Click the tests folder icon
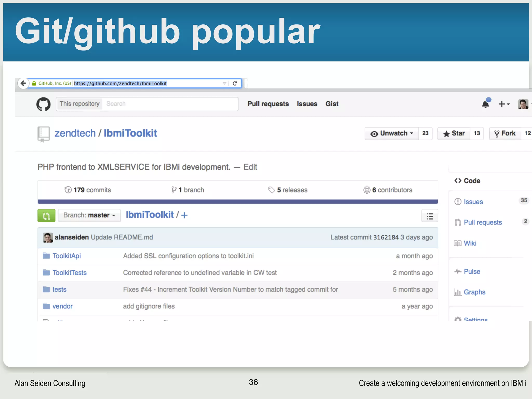 (46, 289)
